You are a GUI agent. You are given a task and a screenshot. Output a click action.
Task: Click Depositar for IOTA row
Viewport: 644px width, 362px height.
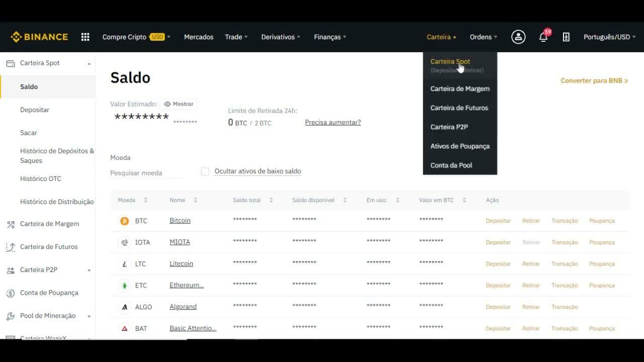pyautogui.click(x=498, y=242)
